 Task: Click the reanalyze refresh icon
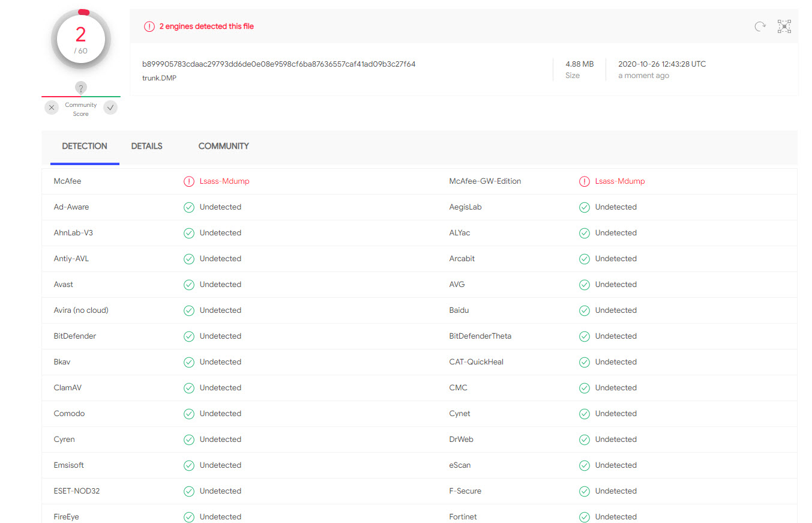point(760,26)
